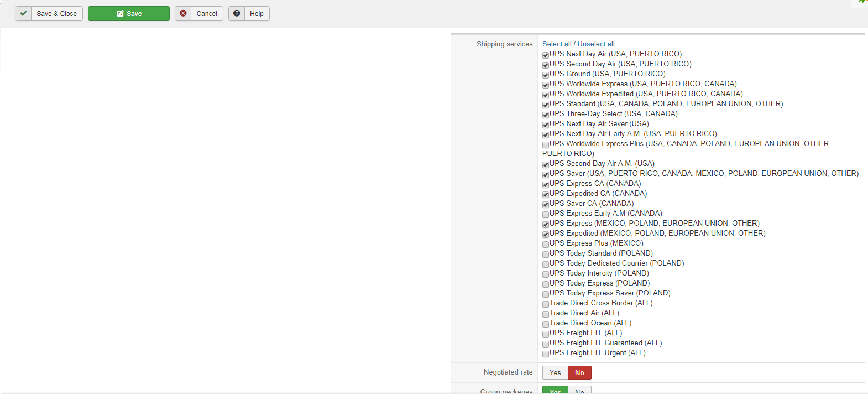
Task: Set Negotiated rate to No
Action: click(579, 373)
